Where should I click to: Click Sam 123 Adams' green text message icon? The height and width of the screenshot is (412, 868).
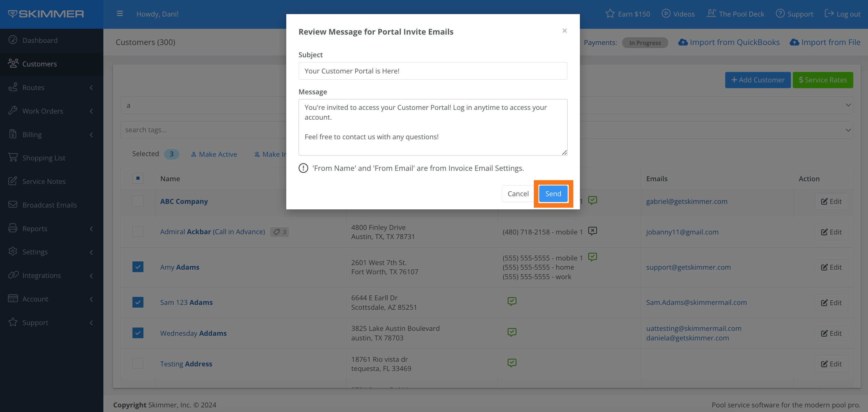(512, 301)
